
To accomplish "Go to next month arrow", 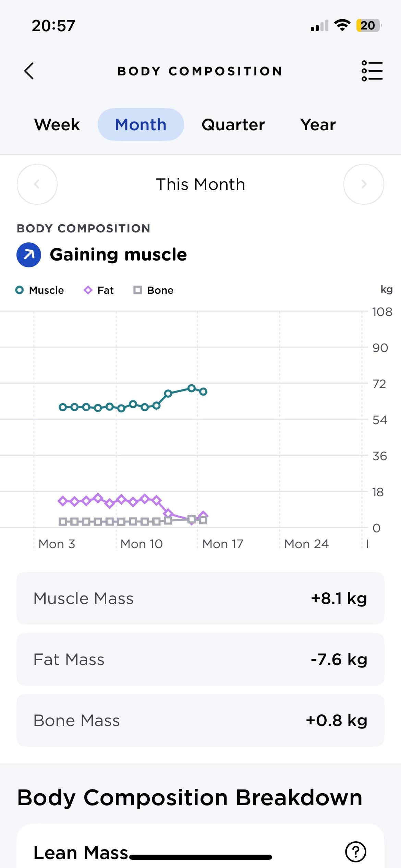I will click(364, 184).
